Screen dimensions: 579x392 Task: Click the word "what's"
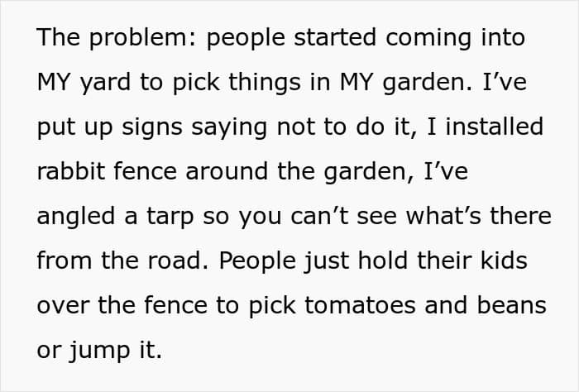pos(443,216)
